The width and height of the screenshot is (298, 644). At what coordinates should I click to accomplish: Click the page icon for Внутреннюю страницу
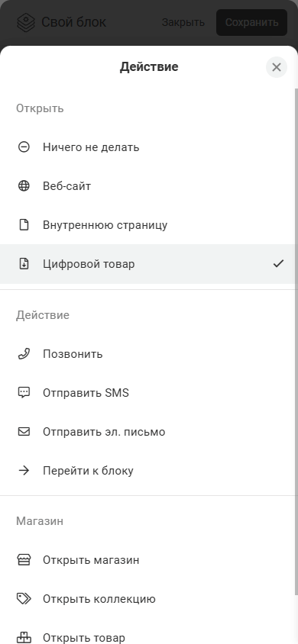(24, 225)
